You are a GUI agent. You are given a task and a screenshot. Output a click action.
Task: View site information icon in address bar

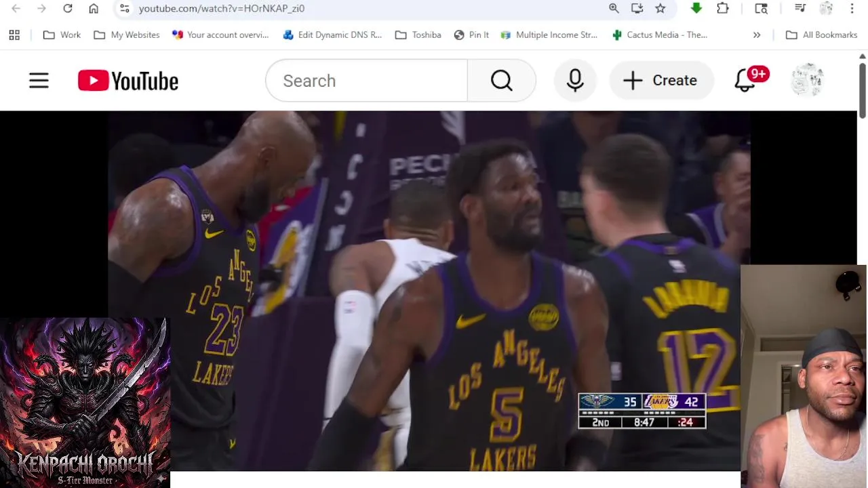[x=124, y=9]
